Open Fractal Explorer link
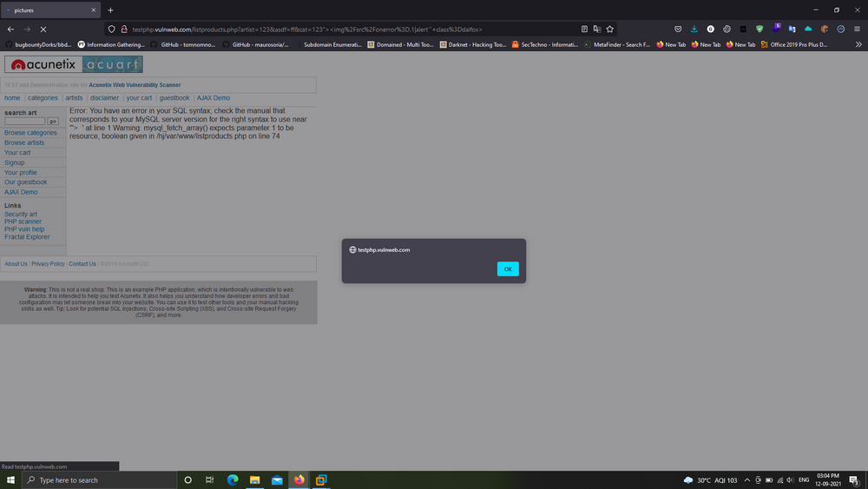This screenshot has height=489, width=868. (27, 237)
